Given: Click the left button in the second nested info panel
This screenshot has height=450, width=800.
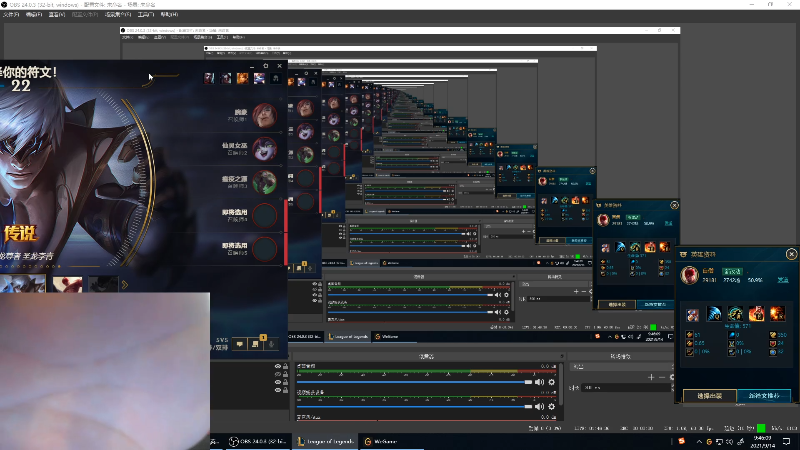Looking at the screenshot, I should pos(617,305).
